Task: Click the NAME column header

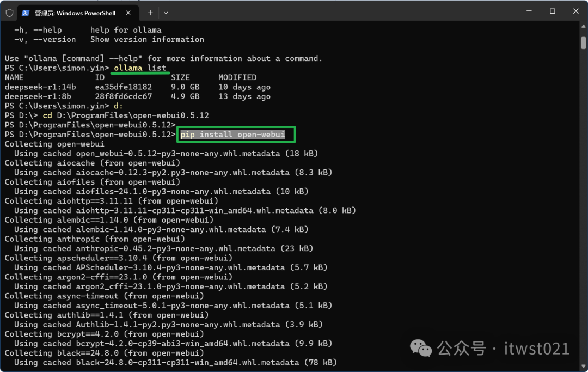Action: 14,77
